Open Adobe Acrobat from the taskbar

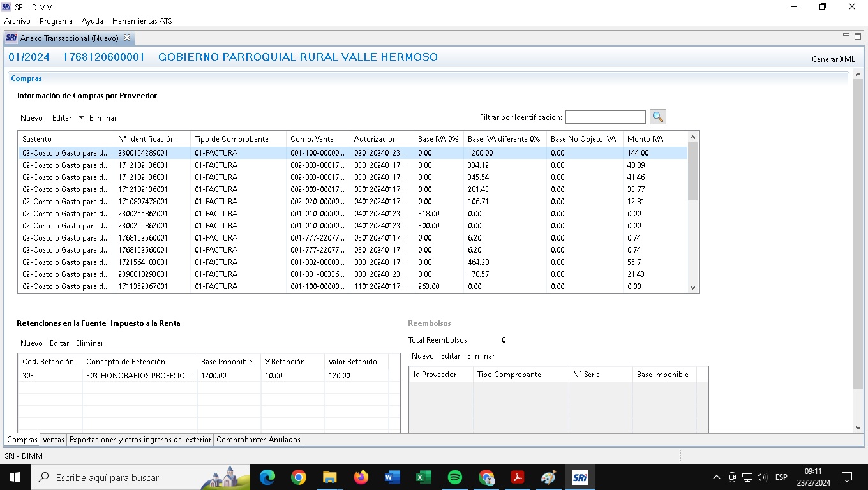517,477
